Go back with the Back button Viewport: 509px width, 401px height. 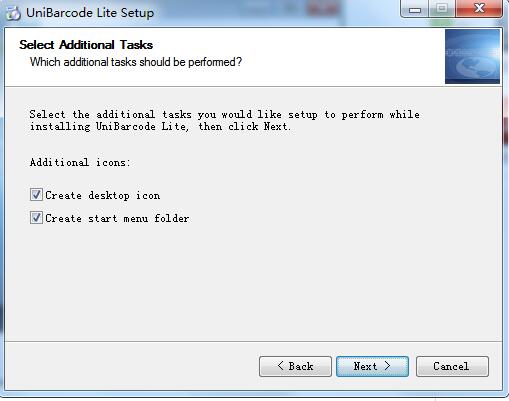tap(295, 366)
